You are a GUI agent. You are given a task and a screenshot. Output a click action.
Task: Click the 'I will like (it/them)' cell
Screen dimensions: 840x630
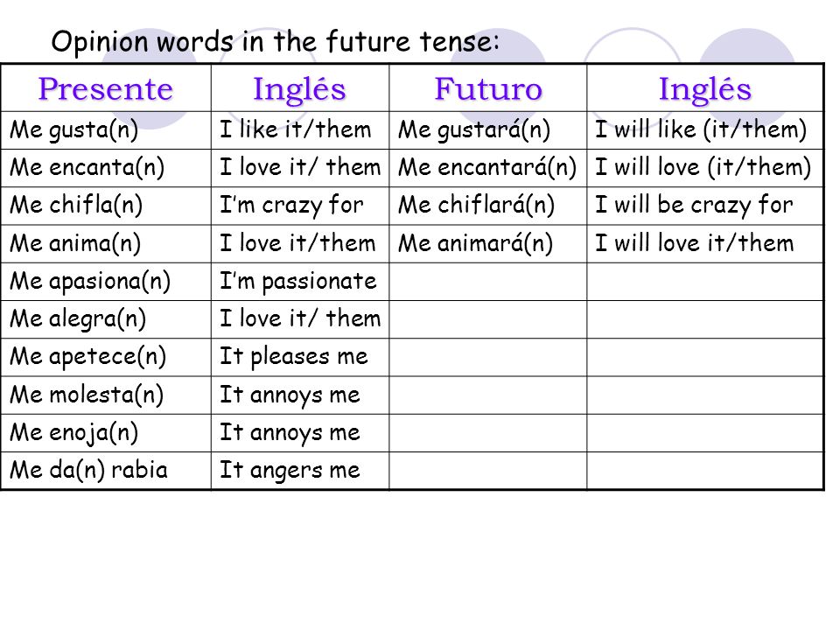point(705,130)
